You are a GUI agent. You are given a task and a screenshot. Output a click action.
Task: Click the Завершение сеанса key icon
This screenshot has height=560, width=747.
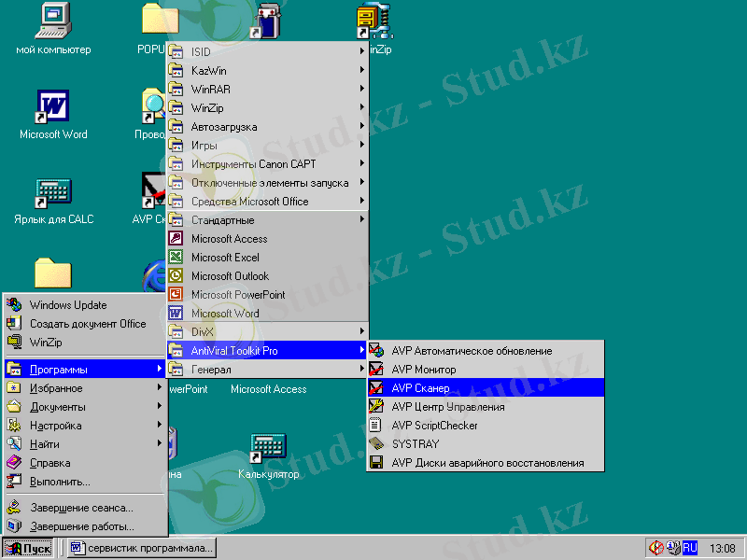(x=14, y=507)
